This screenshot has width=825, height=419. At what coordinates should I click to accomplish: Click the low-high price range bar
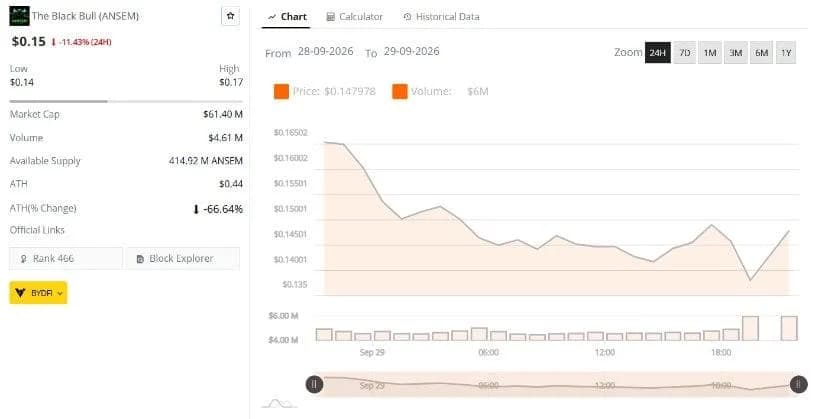click(x=126, y=101)
